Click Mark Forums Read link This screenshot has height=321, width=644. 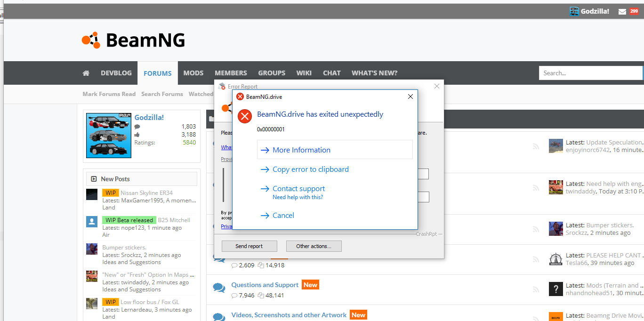[109, 94]
